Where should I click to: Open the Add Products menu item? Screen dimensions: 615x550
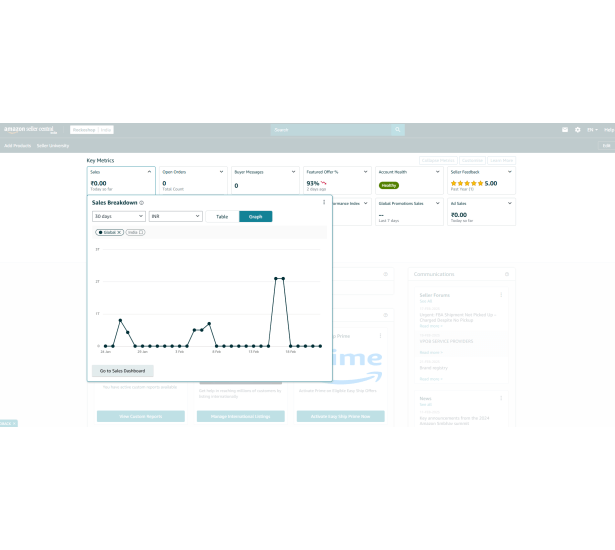coord(17,146)
